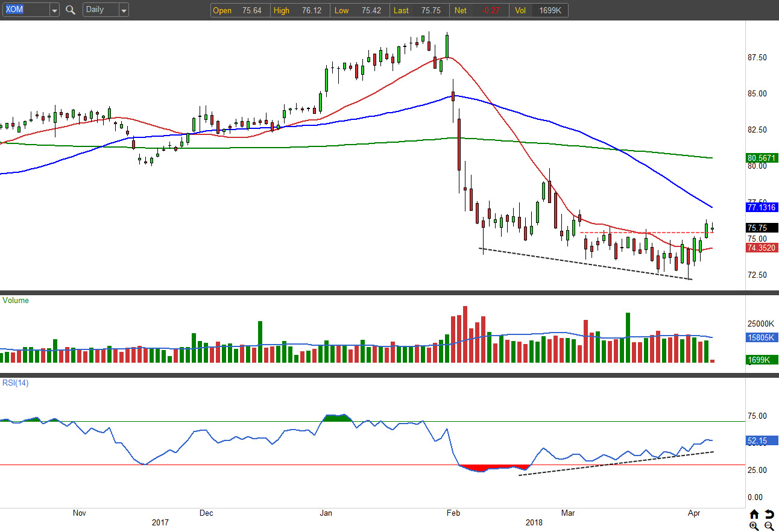Zoom in using the plus magnifier icon

754,526
